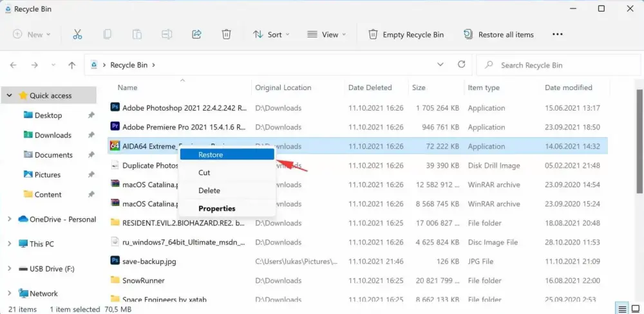
Task: Expand the address bar history dropdown
Action: (440, 64)
